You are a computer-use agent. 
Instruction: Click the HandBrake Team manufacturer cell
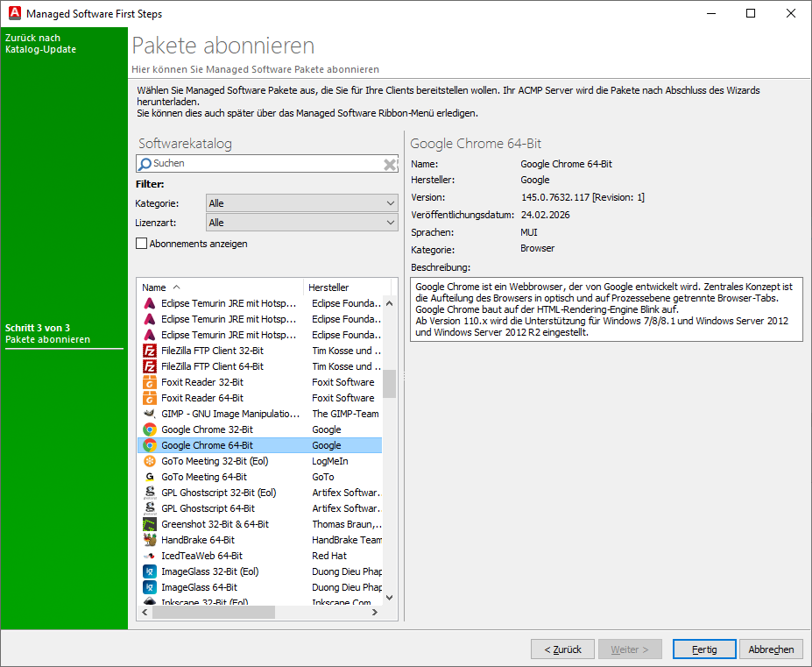[347, 540]
